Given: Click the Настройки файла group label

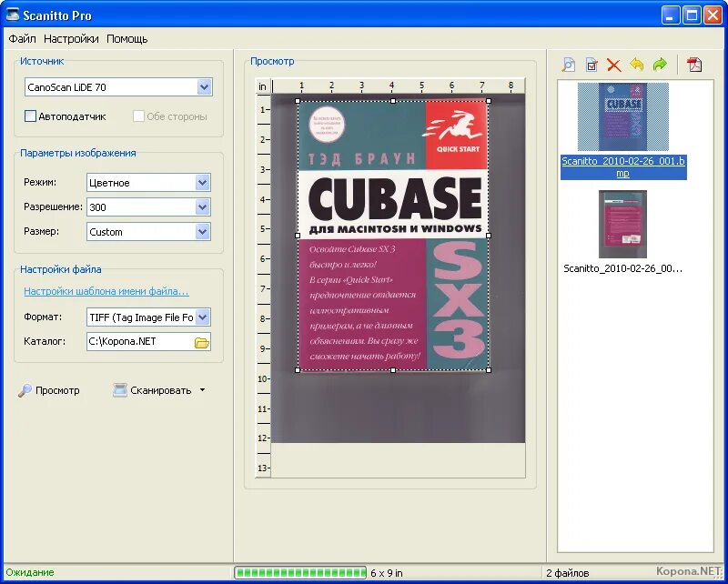Looking at the screenshot, I should 60,269.
